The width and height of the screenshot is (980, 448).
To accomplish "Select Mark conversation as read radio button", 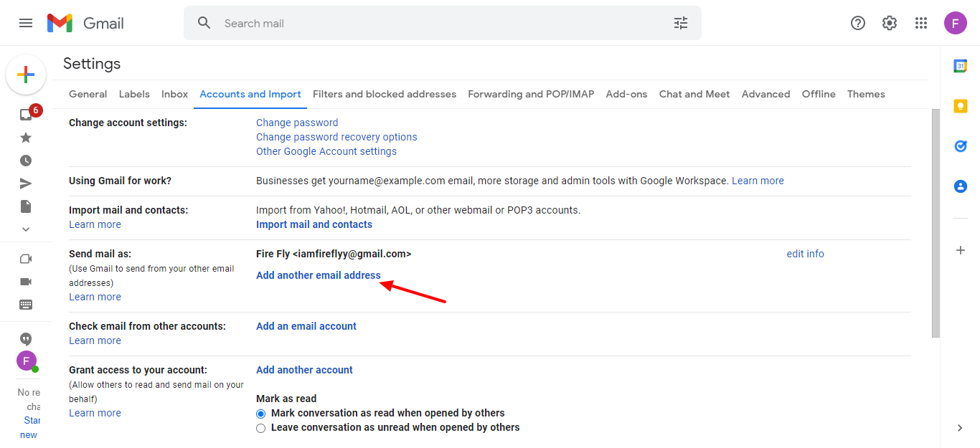I will (261, 414).
